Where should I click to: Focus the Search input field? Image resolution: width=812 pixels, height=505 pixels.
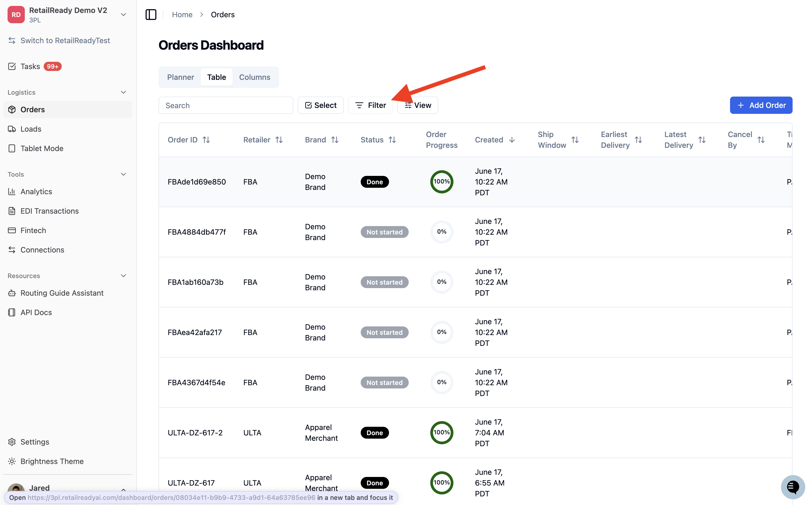click(226, 105)
